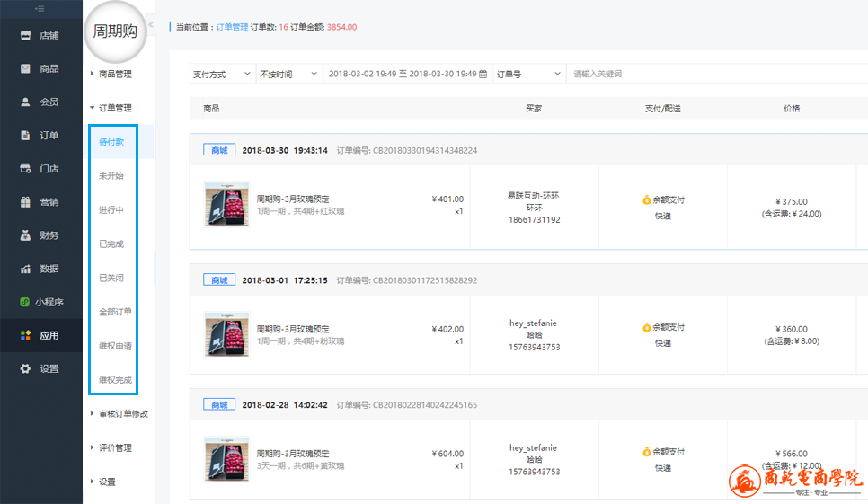Expand the 审核订单修改 section
This screenshot has height=504, width=868.
tap(122, 414)
